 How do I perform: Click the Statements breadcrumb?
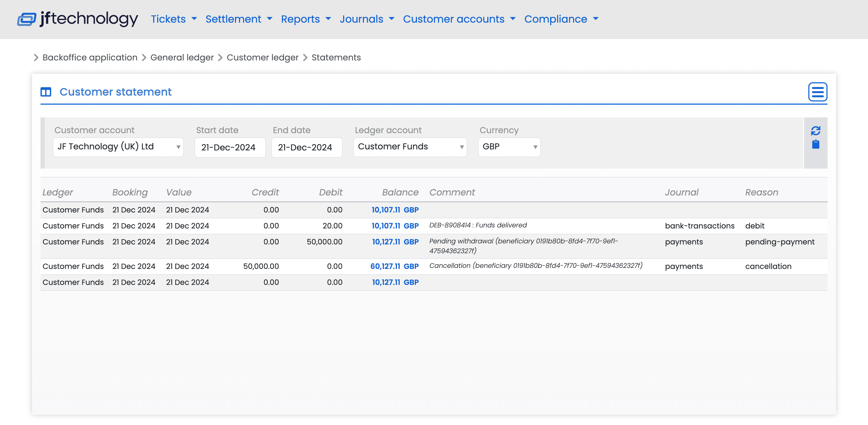click(336, 58)
